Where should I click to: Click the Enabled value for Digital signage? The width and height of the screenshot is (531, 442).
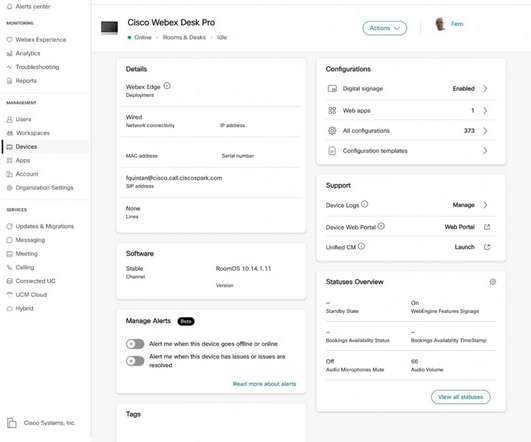click(x=464, y=88)
